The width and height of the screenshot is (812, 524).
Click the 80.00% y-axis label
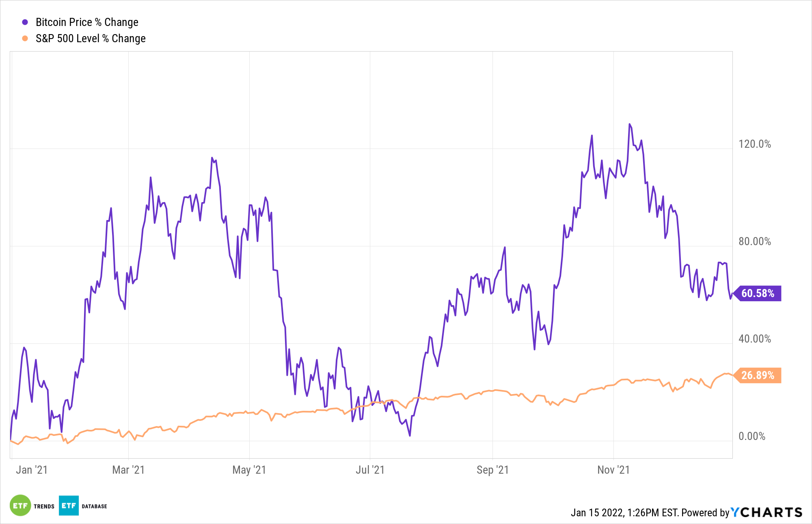(x=754, y=242)
